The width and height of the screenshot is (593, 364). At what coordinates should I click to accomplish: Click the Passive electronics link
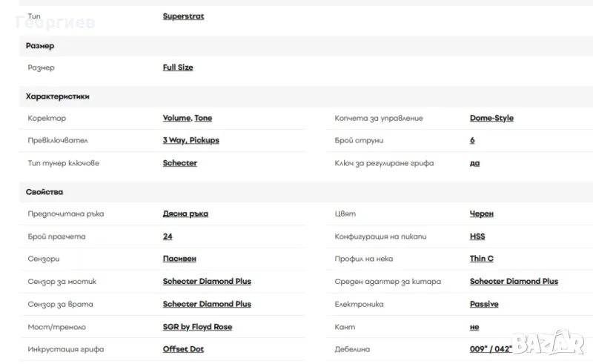click(x=484, y=304)
